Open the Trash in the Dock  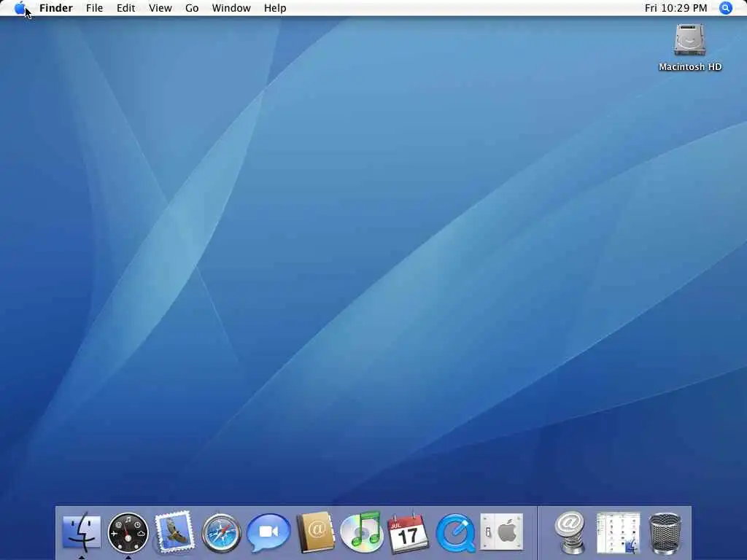[665, 533]
